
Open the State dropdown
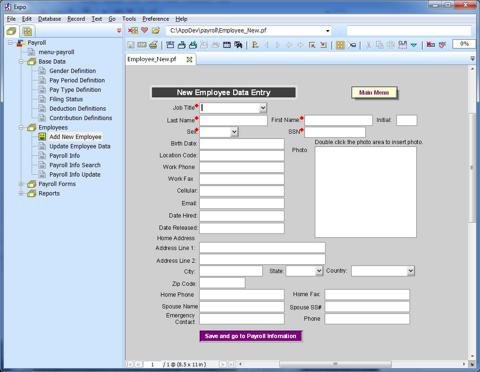pyautogui.click(x=319, y=271)
